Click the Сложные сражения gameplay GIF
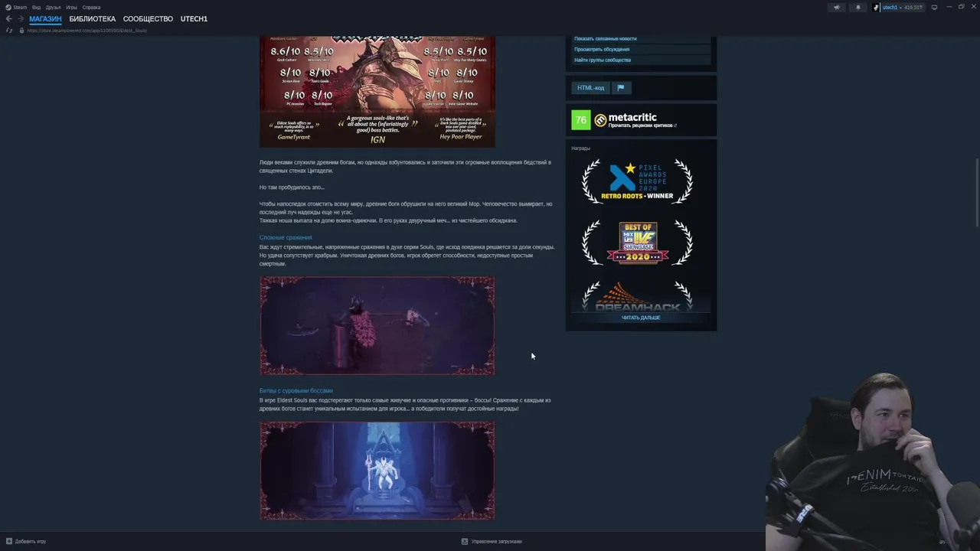Viewport: 980px width, 551px height. tap(377, 326)
